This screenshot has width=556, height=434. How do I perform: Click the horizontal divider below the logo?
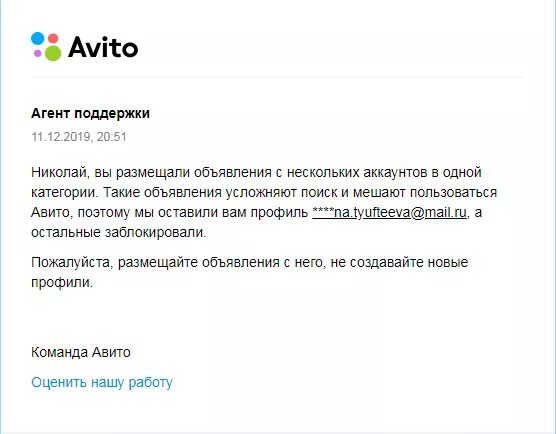pyautogui.click(x=277, y=77)
